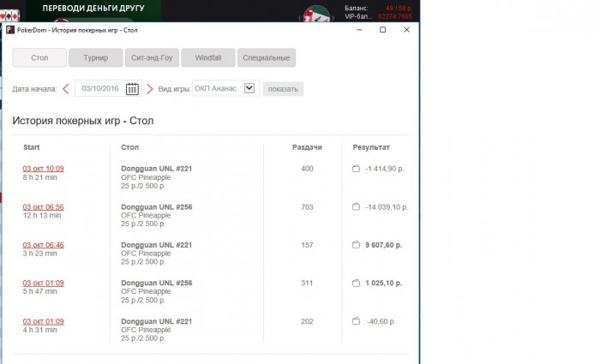
Task: Switch to the Турнир tab
Action: point(96,57)
